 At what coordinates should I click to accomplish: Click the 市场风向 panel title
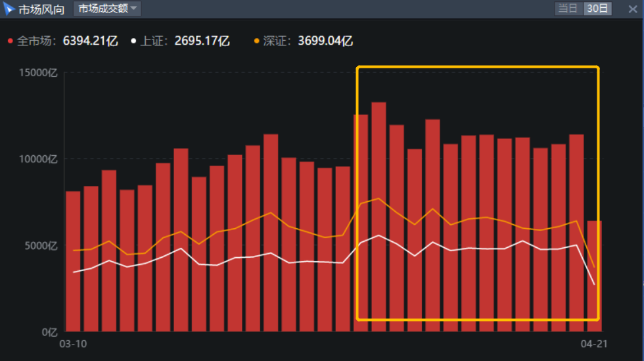(x=41, y=9)
